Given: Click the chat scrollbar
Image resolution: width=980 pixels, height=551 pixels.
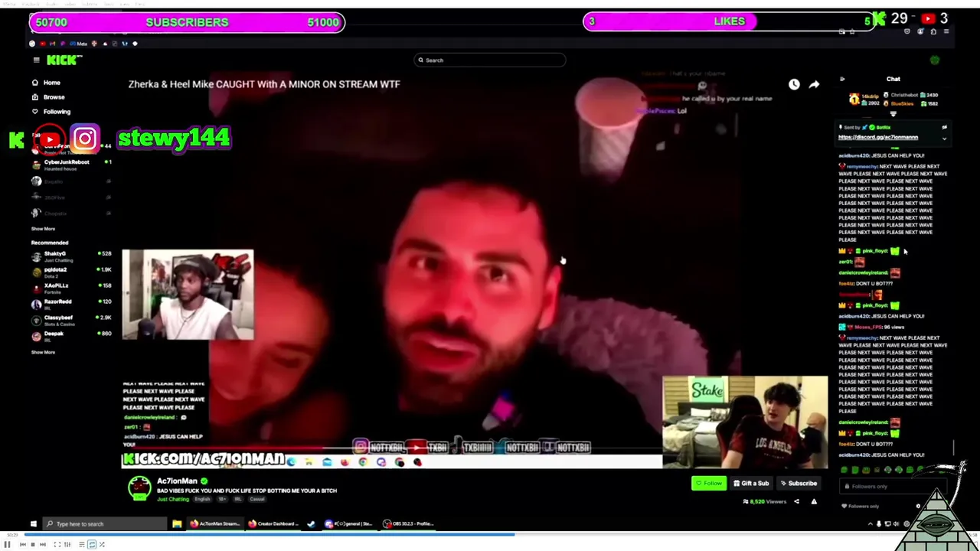Looking at the screenshot, I should tap(954, 447).
